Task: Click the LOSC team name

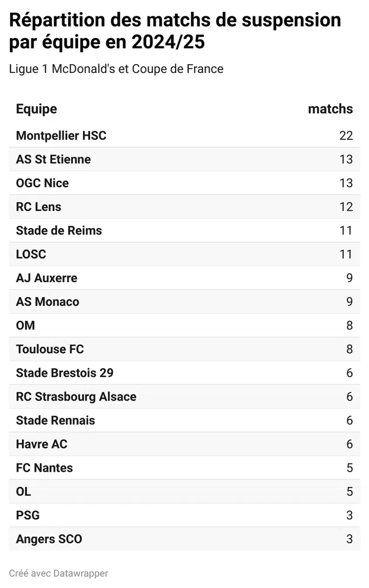Action: tap(31, 255)
